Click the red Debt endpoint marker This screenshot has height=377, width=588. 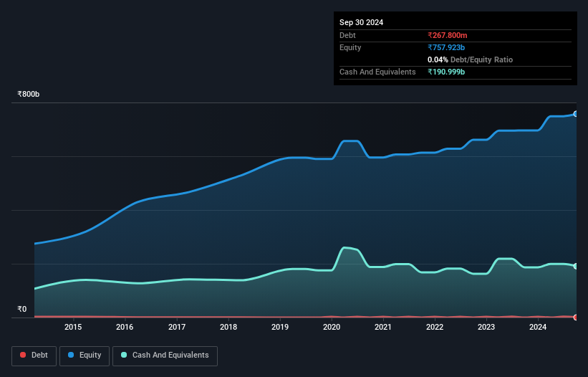[576, 317]
